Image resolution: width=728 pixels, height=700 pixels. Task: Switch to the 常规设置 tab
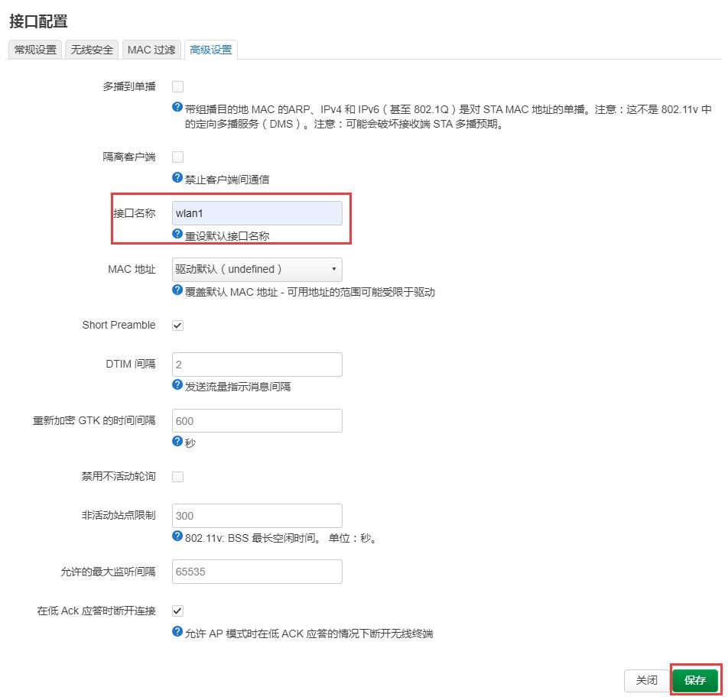pos(35,50)
